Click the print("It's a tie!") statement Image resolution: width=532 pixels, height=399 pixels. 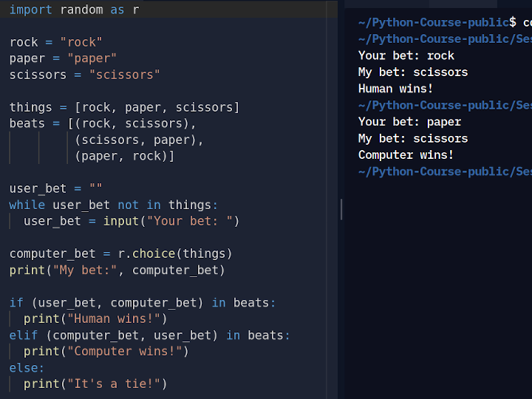pyautogui.click(x=95, y=384)
